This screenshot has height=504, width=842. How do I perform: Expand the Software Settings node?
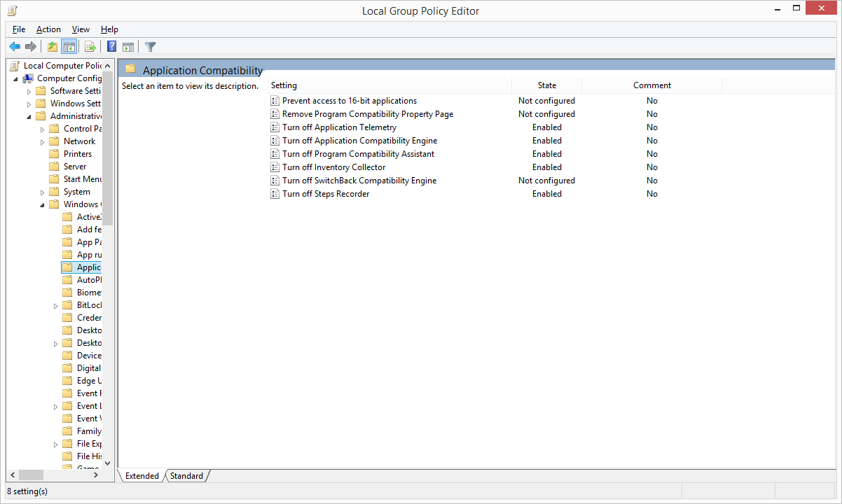(x=29, y=91)
